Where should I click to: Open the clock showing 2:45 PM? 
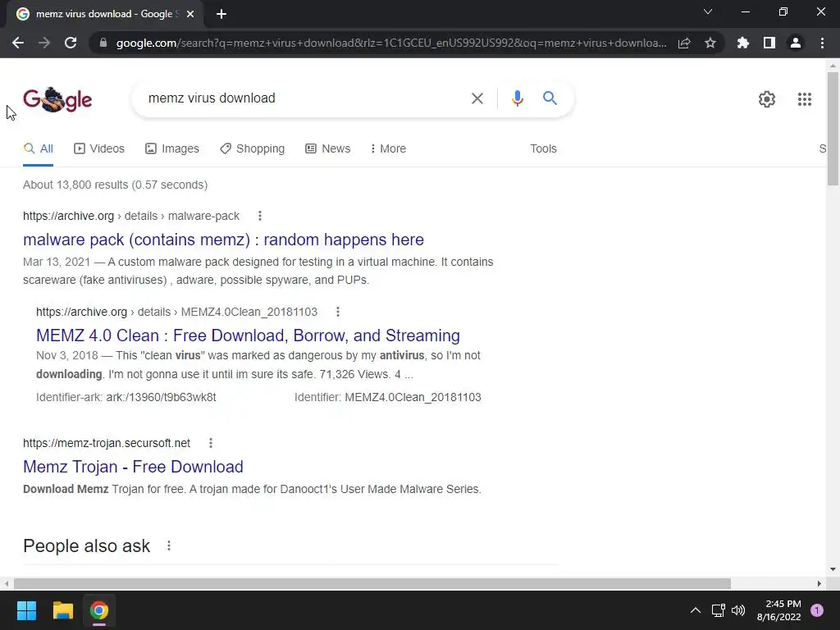[x=779, y=610]
